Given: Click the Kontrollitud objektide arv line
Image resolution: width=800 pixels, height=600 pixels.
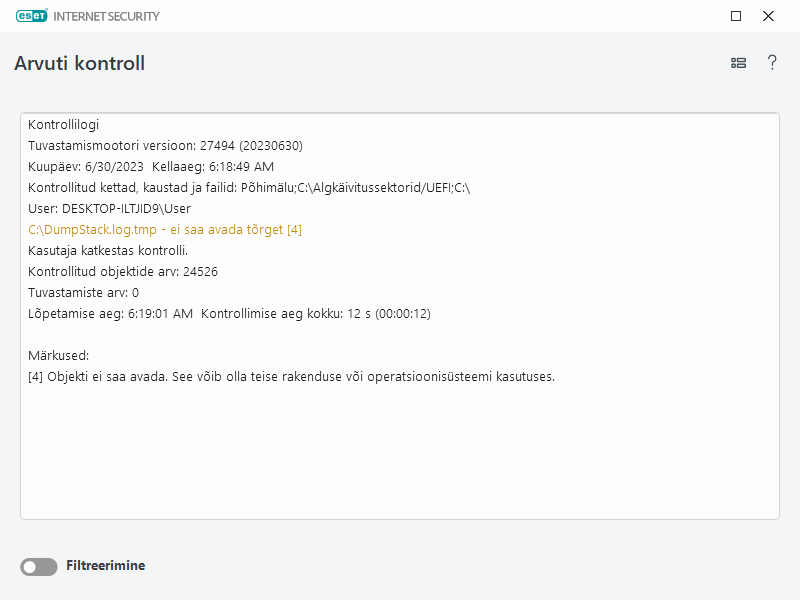Looking at the screenshot, I should point(123,271).
